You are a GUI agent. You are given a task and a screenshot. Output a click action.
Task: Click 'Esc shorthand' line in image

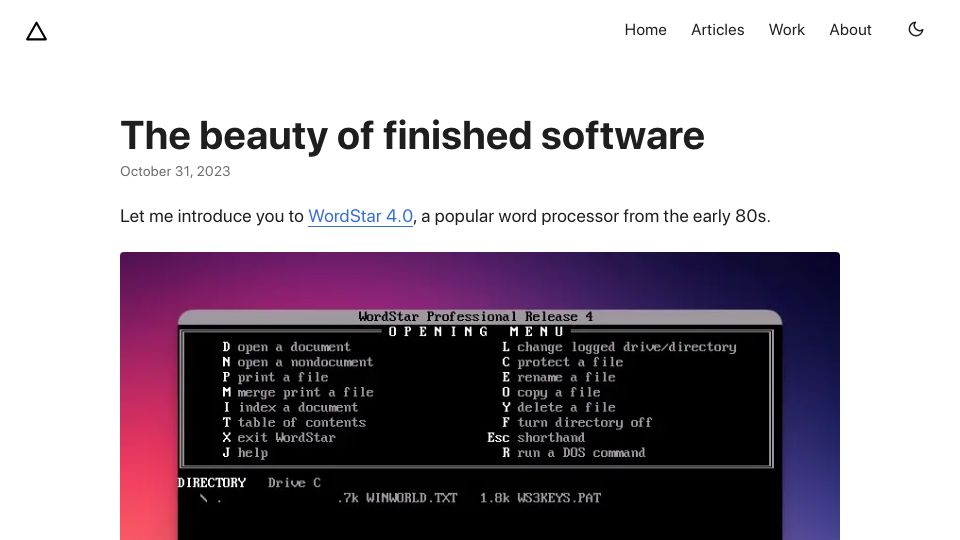coord(536,437)
